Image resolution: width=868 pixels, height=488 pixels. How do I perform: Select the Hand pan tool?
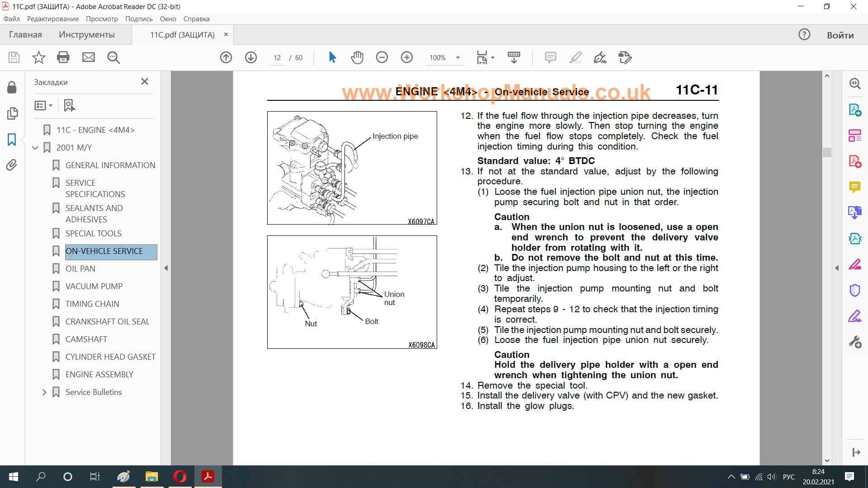[357, 57]
